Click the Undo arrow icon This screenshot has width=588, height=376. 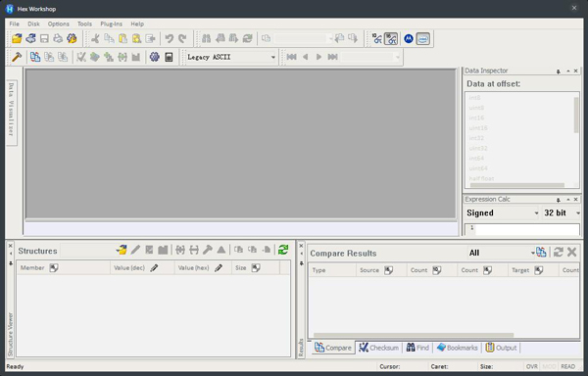170,38
